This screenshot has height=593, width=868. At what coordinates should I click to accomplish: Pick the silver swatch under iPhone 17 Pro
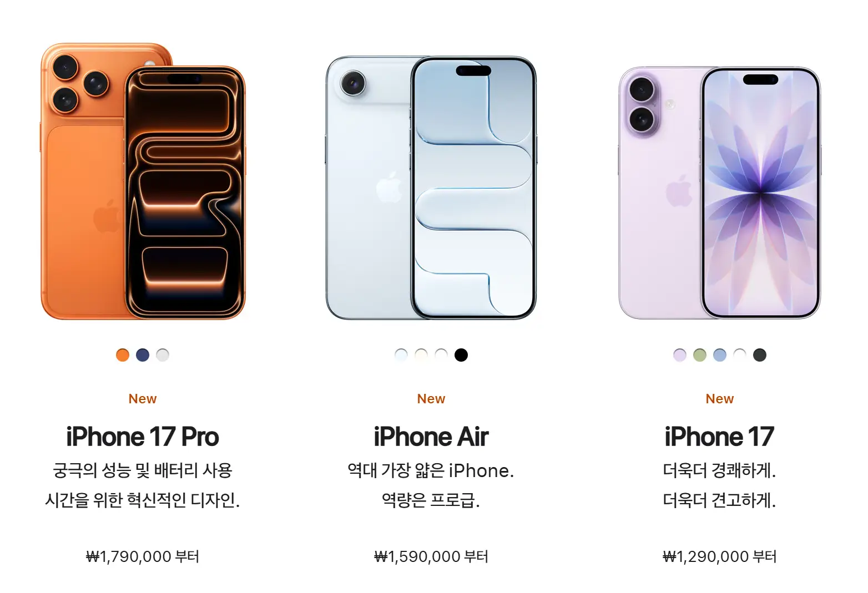pos(163,355)
